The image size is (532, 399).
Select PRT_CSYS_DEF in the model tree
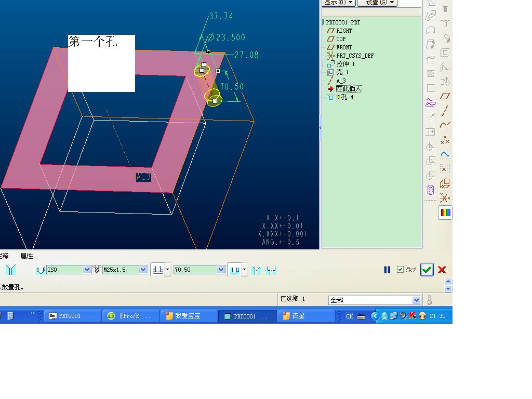[x=354, y=56]
